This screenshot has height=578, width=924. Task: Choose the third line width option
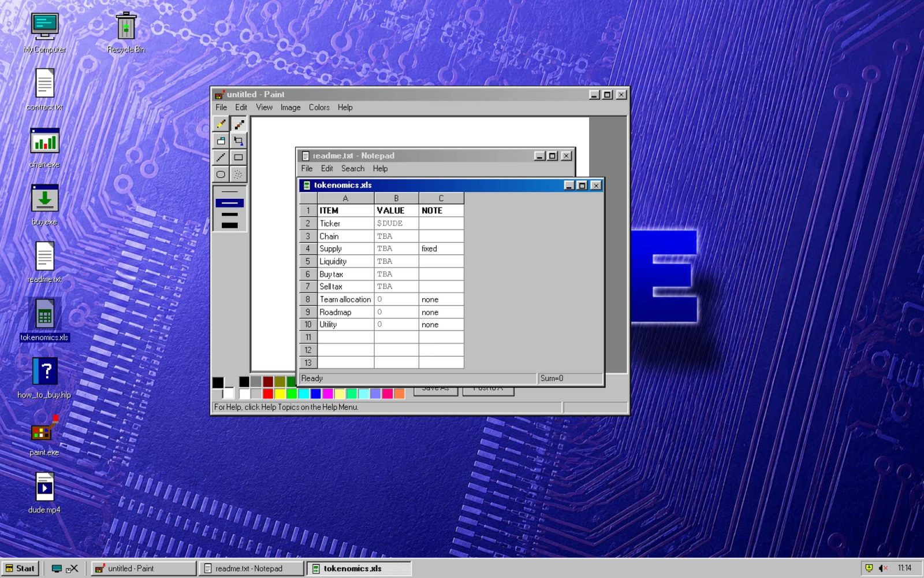click(230, 214)
